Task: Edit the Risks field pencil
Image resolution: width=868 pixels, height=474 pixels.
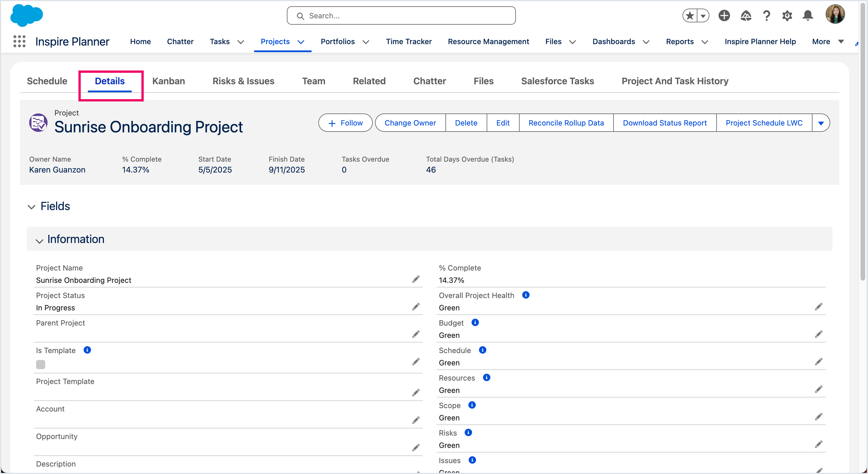Action: click(x=819, y=444)
